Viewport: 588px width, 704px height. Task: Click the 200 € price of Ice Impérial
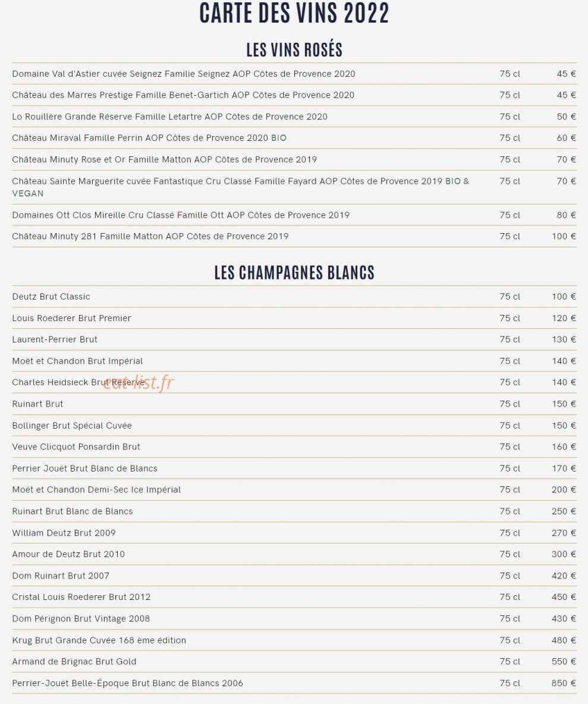(x=564, y=490)
